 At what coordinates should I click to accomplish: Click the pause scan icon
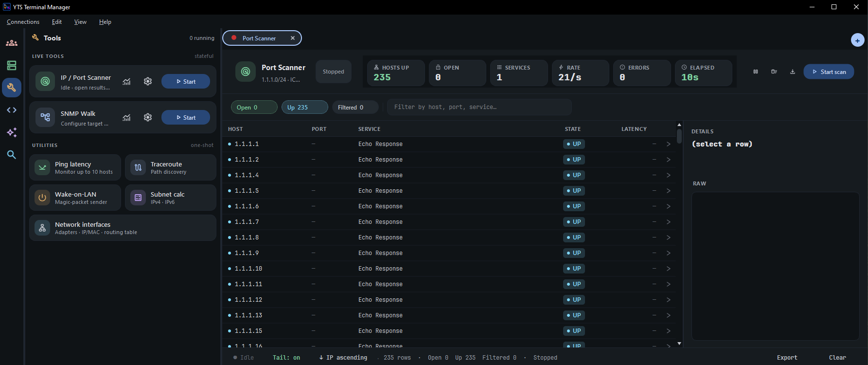[x=756, y=72]
